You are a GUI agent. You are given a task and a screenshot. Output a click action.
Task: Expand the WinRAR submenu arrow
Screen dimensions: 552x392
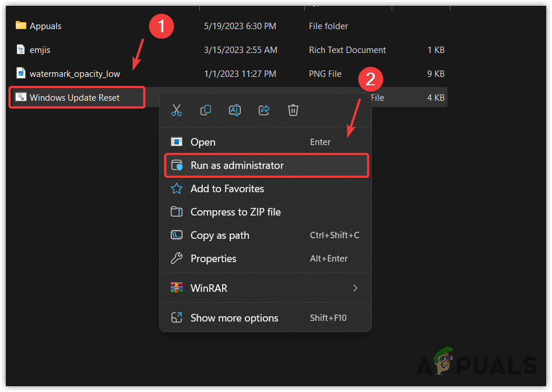coord(355,288)
